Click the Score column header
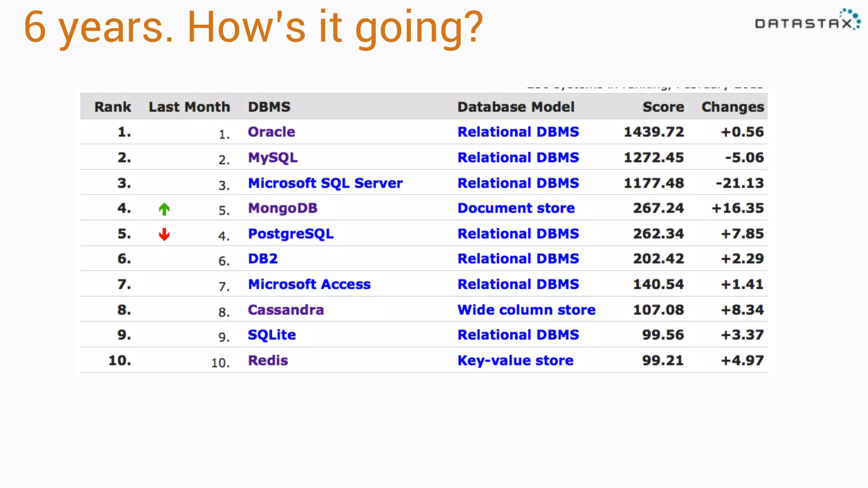The image size is (868, 488). pyautogui.click(x=663, y=107)
